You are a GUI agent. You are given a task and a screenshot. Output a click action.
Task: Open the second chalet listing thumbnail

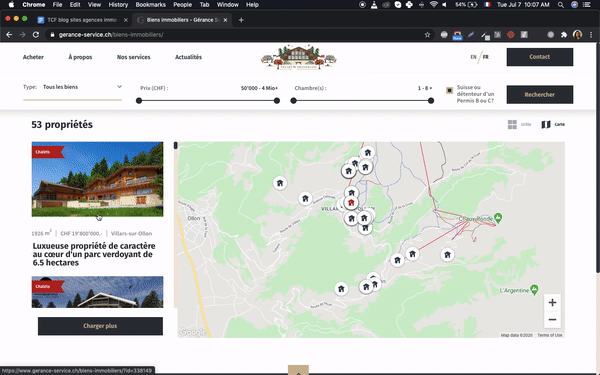[97, 292]
